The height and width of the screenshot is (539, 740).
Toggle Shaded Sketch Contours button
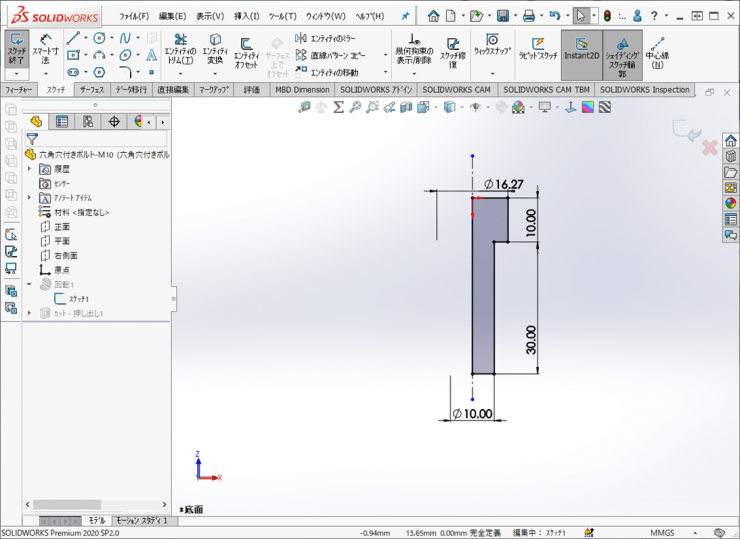[622, 54]
